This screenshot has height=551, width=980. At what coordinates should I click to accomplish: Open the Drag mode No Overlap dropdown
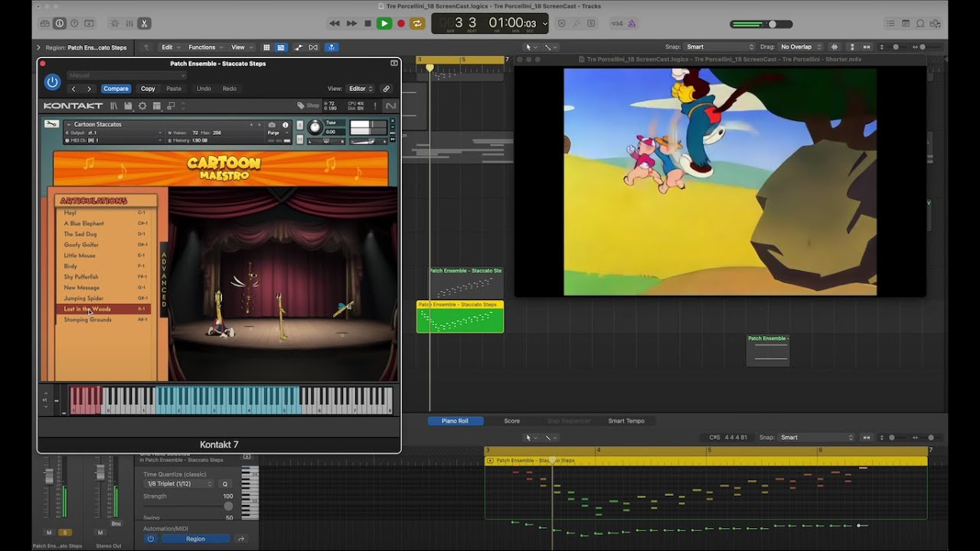[x=801, y=47]
